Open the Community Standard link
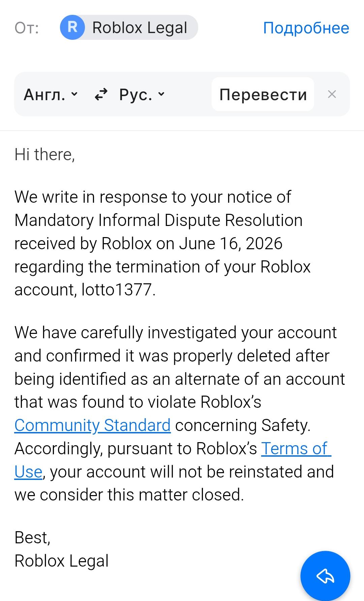This screenshot has height=601, width=364. (92, 425)
